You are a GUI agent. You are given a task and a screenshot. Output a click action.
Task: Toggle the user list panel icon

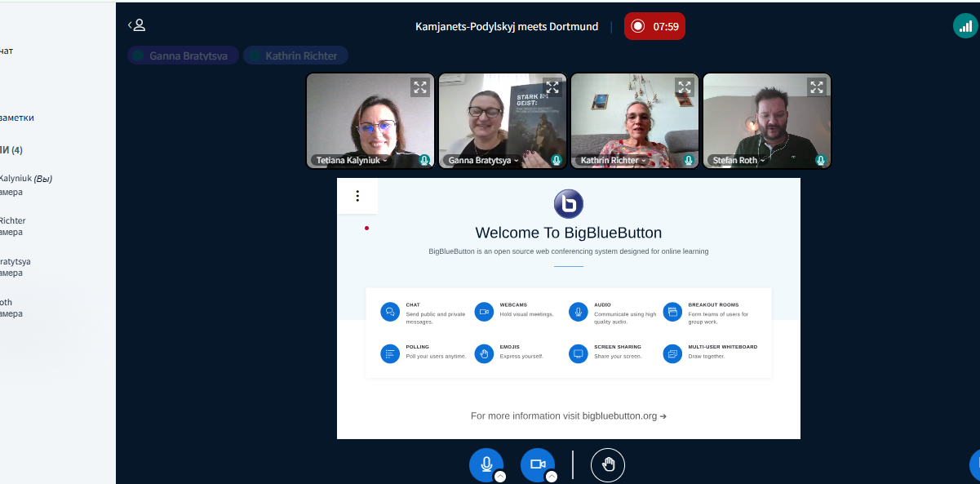[136, 25]
